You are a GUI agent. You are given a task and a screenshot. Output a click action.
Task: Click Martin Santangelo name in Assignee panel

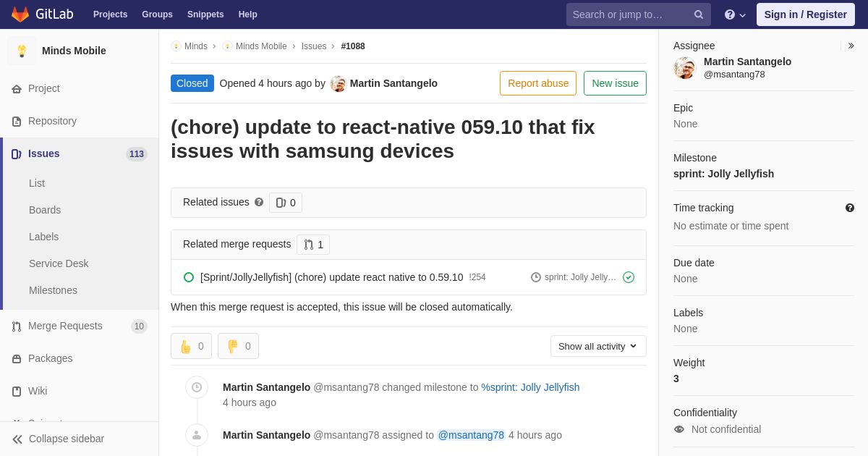[x=747, y=62]
